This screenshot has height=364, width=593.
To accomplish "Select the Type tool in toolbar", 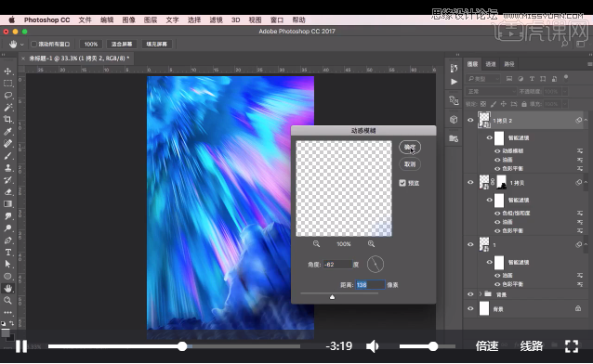I will click(8, 253).
